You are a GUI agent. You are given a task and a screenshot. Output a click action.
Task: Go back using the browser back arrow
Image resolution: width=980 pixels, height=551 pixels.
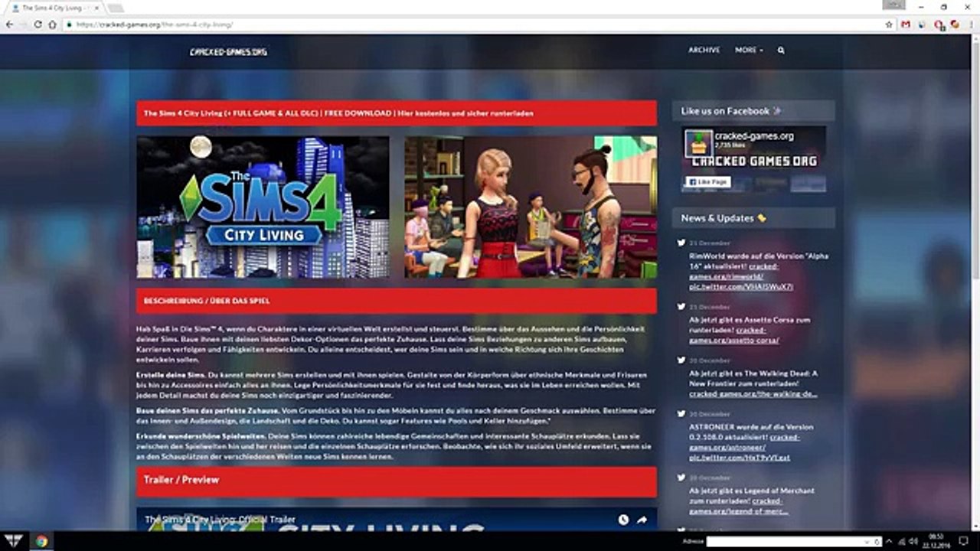coord(9,24)
